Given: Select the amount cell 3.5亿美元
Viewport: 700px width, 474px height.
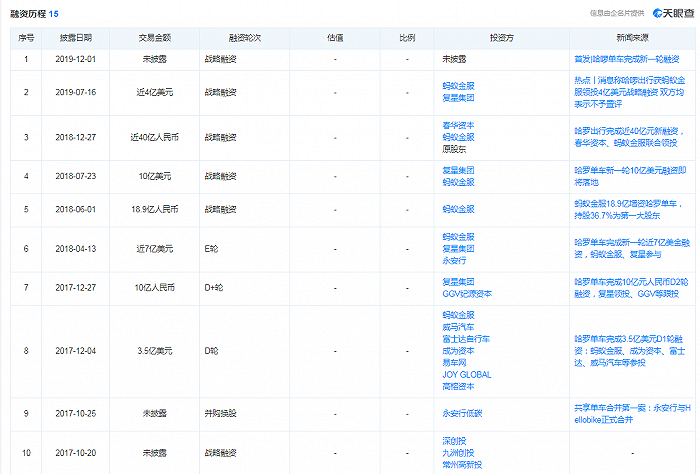Looking at the screenshot, I should [154, 351].
